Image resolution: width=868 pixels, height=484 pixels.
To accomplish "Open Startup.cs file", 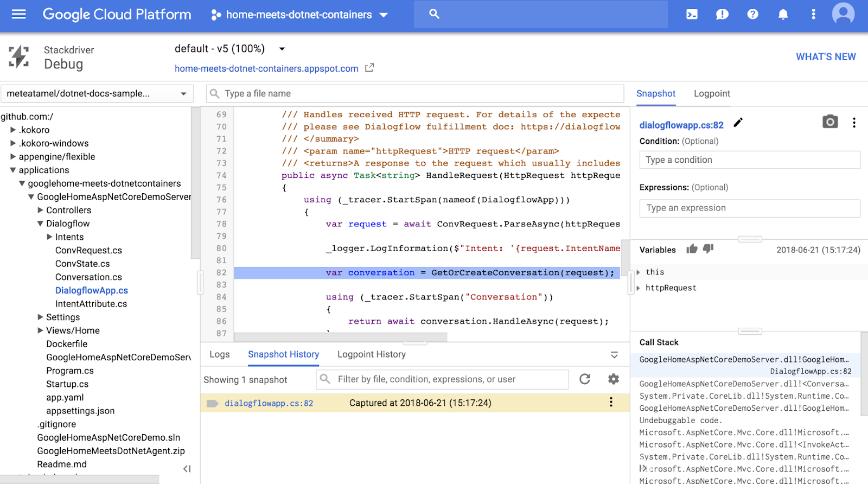I will (67, 384).
